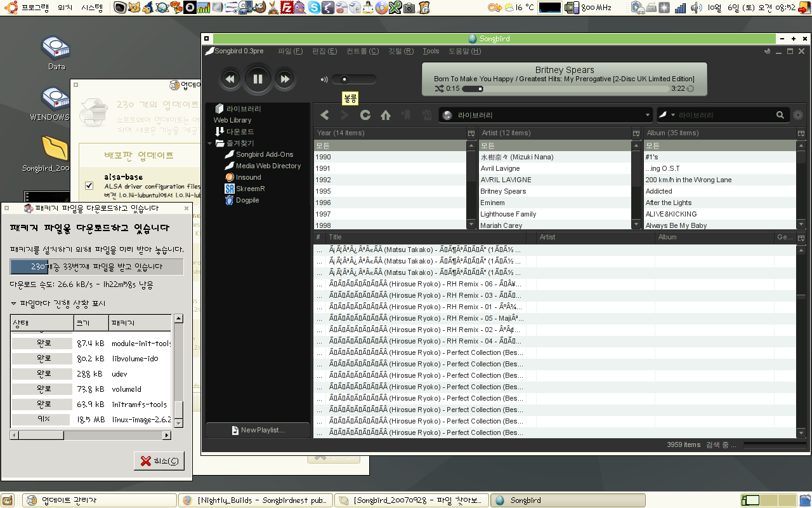
Task: Click the add bookmark icon in toolbar
Action: [x=406, y=115]
